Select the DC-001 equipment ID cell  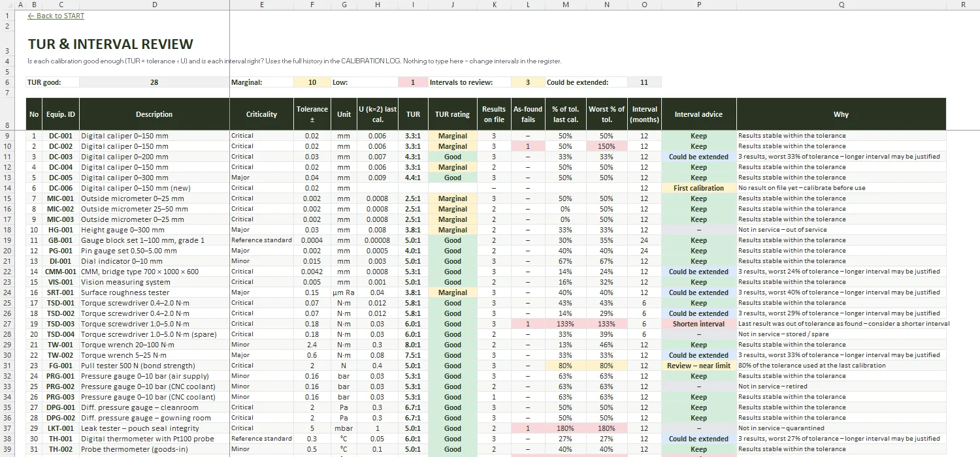(x=61, y=136)
